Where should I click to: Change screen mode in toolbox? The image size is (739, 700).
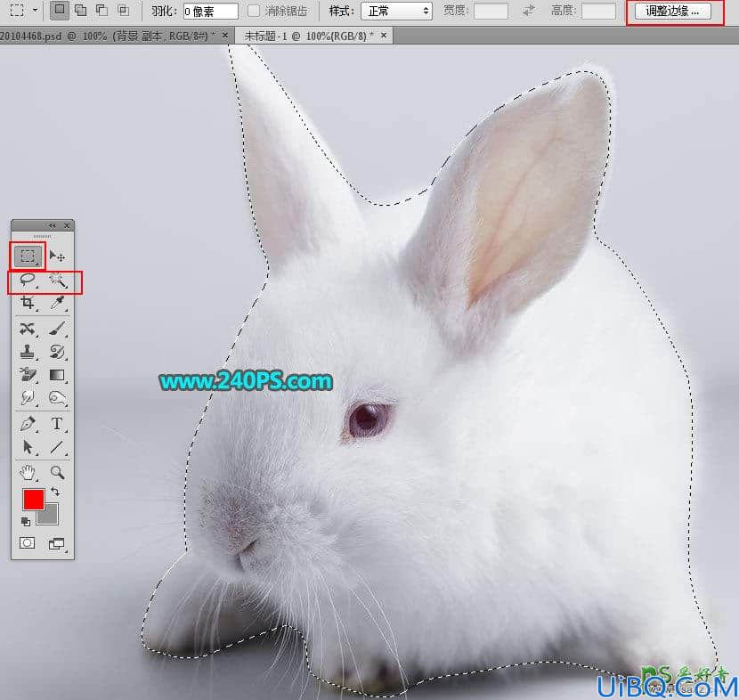point(57,544)
